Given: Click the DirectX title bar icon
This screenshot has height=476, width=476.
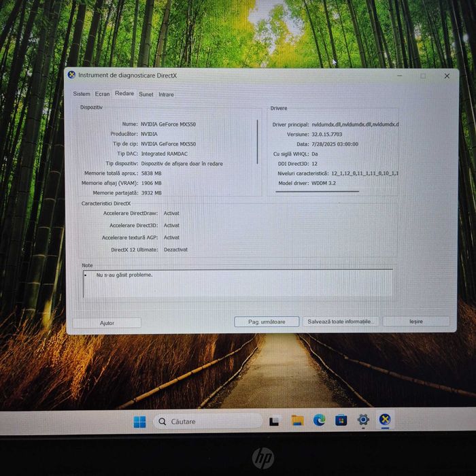Looking at the screenshot, I should [71, 75].
